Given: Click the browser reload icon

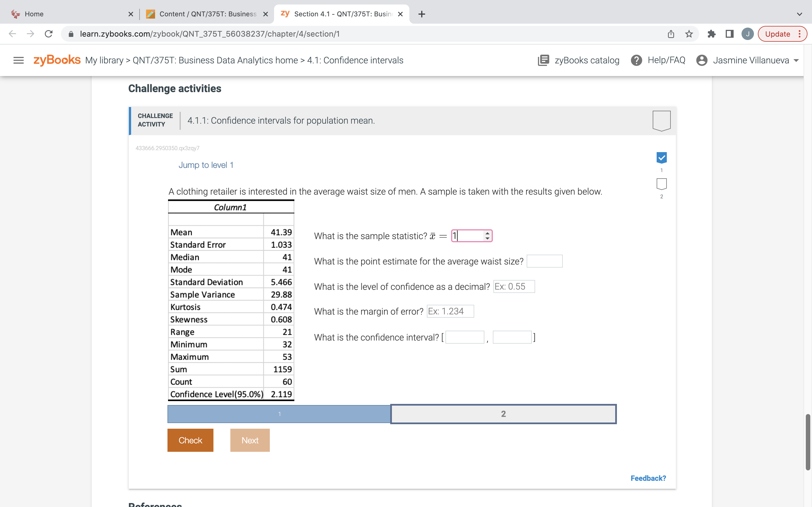Looking at the screenshot, I should (x=49, y=34).
